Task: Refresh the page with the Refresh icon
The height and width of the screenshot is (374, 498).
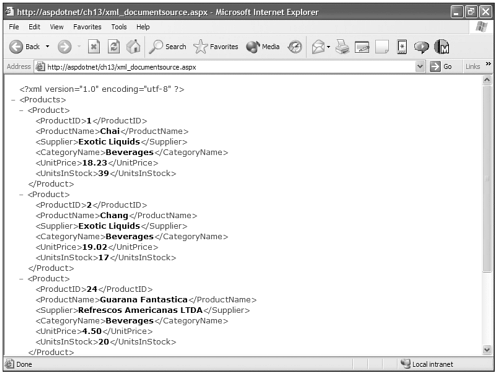Action: tap(114, 47)
